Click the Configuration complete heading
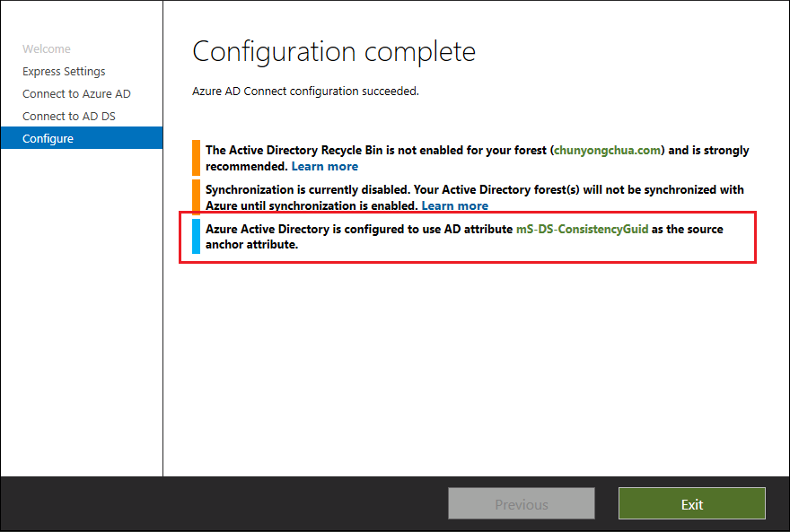Image resolution: width=790 pixels, height=532 pixels. click(x=334, y=51)
